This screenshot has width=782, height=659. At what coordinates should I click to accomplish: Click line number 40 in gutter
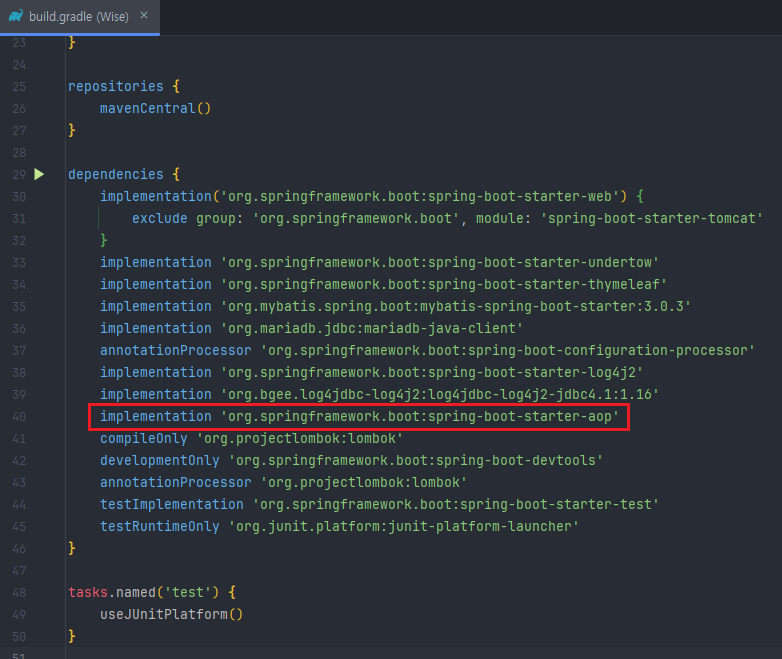point(19,416)
